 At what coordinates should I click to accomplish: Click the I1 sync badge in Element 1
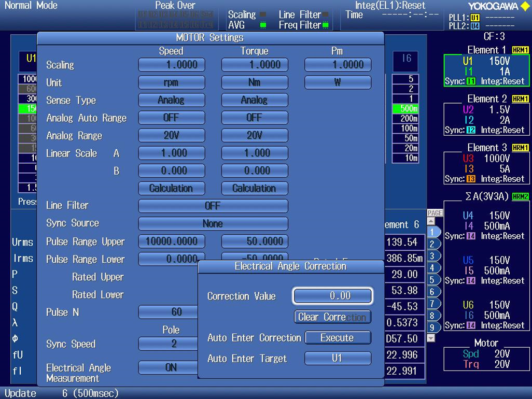coord(471,81)
